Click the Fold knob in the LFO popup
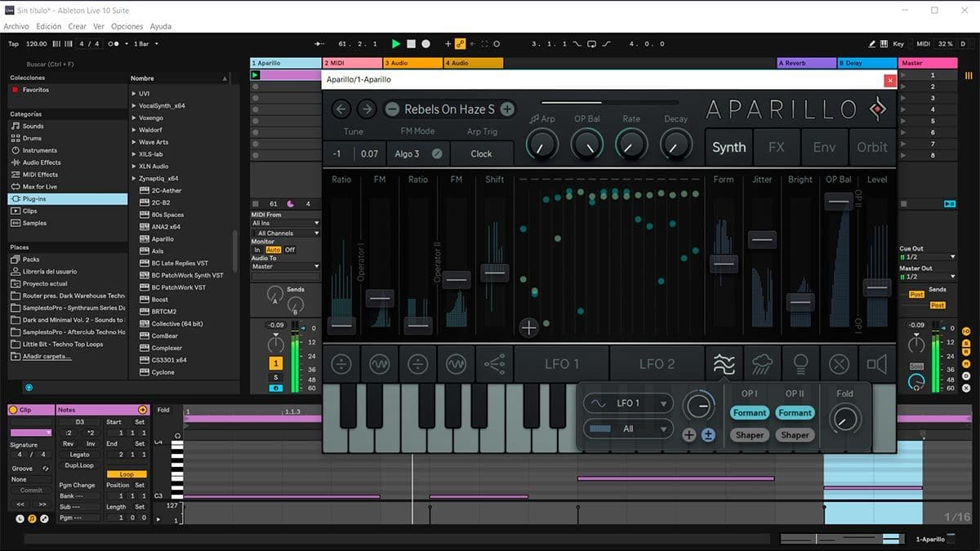Image resolution: width=980 pixels, height=551 pixels. coord(845,420)
